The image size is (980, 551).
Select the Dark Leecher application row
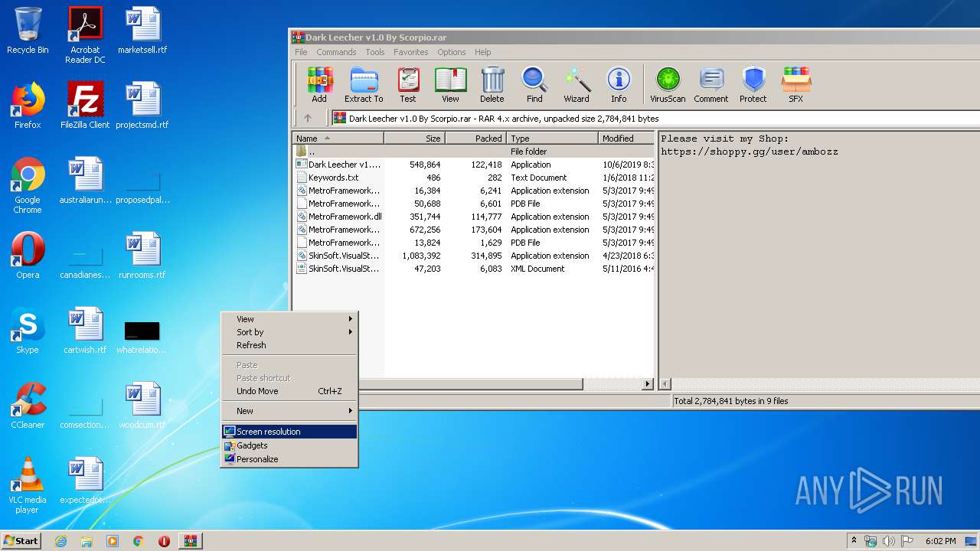point(474,165)
